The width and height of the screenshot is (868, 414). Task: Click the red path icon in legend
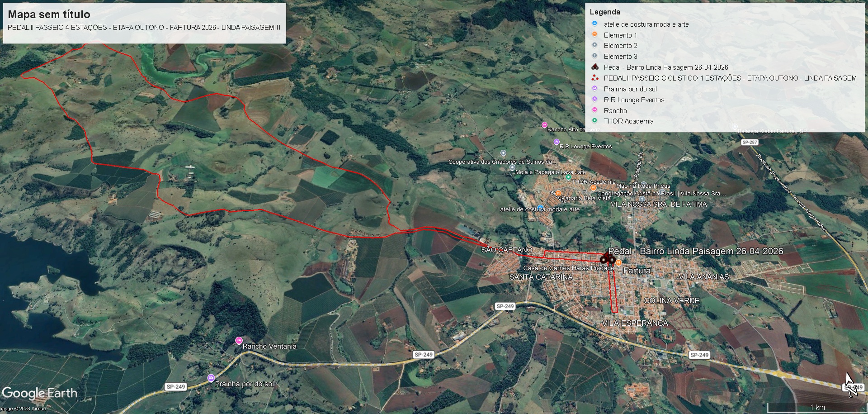(595, 78)
